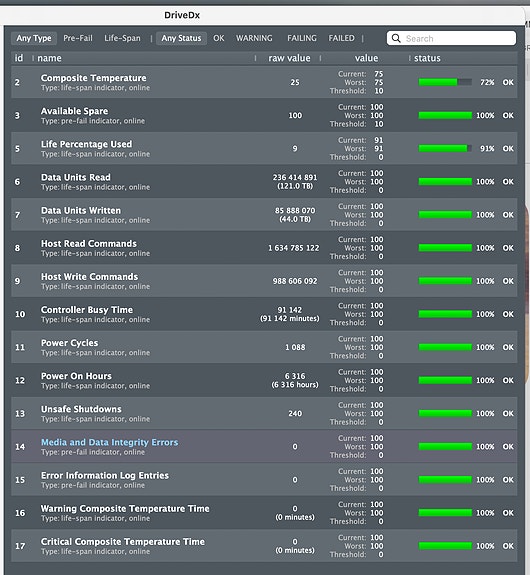Select the Unsafe Shutdowns row
The image size is (530, 575).
(264, 413)
